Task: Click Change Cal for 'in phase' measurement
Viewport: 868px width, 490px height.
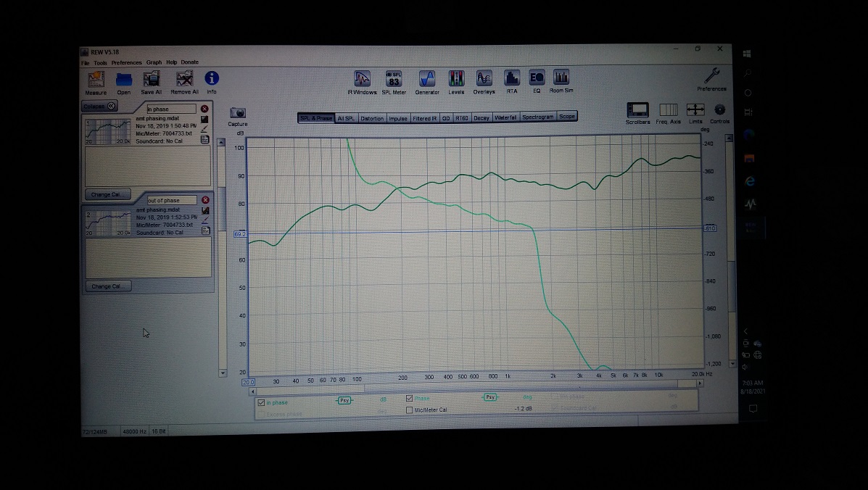Action: (x=108, y=194)
